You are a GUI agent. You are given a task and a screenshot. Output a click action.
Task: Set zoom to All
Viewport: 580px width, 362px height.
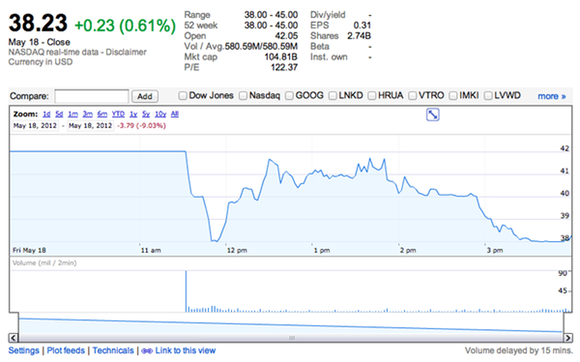tap(175, 114)
